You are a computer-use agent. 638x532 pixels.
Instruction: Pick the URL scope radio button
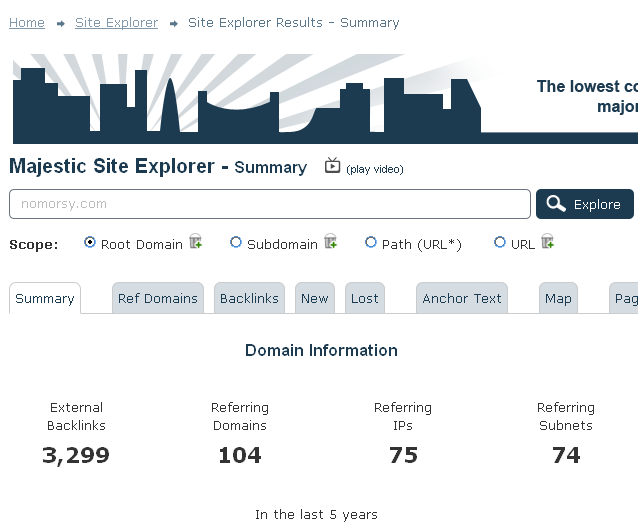(x=500, y=242)
